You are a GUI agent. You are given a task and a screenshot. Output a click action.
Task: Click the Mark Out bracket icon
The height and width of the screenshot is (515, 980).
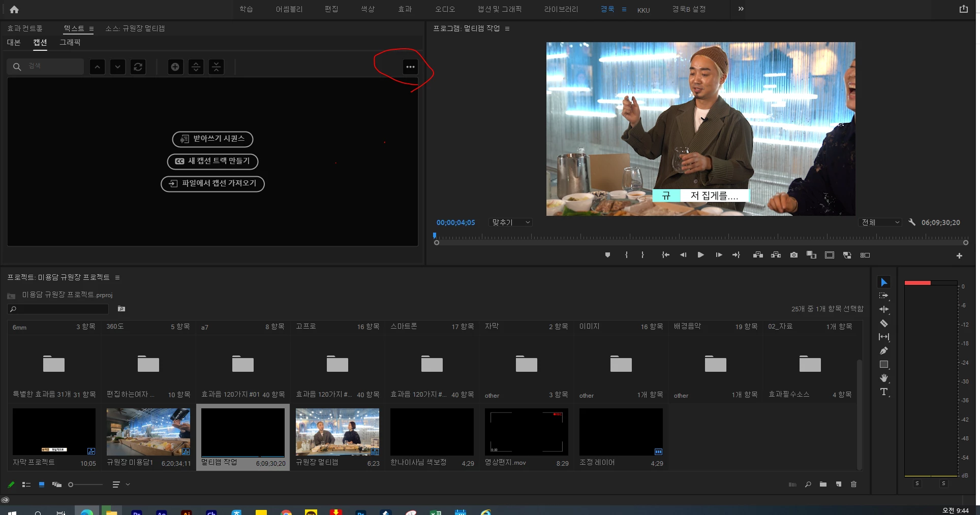[643, 255]
